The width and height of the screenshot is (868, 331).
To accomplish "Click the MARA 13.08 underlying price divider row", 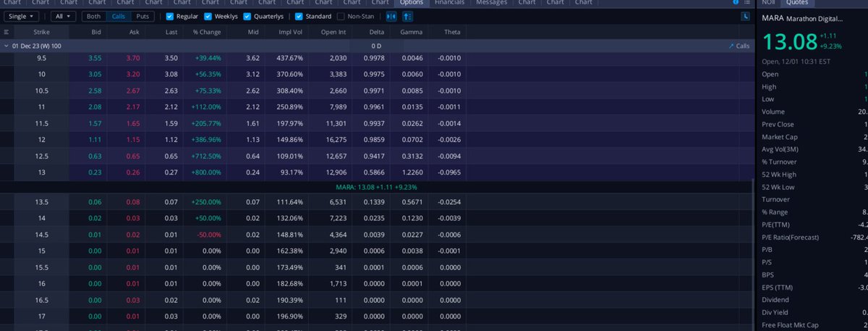I will (x=376, y=187).
